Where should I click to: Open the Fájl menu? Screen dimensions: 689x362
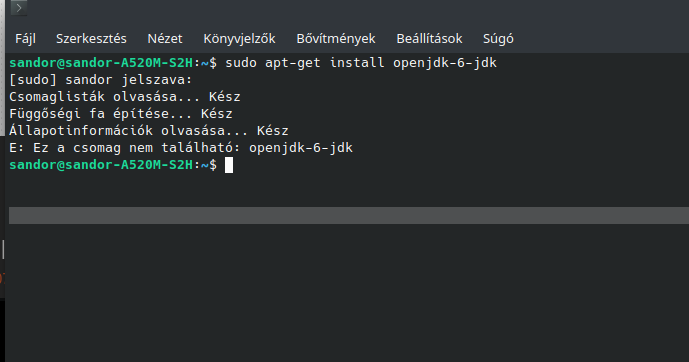click(25, 39)
